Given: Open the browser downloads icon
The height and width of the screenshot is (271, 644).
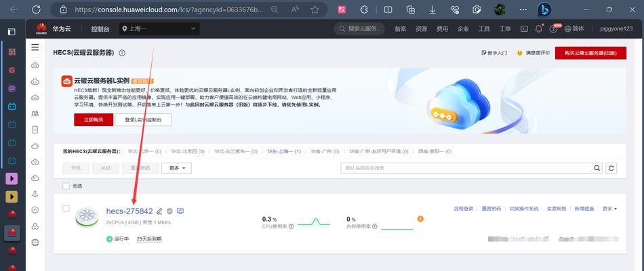Looking at the screenshot, I should click(x=432, y=9).
